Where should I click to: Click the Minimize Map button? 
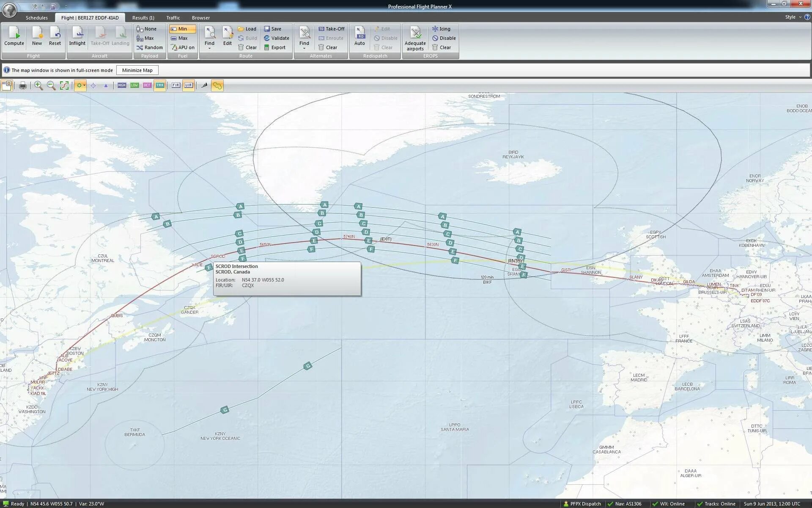click(x=137, y=70)
